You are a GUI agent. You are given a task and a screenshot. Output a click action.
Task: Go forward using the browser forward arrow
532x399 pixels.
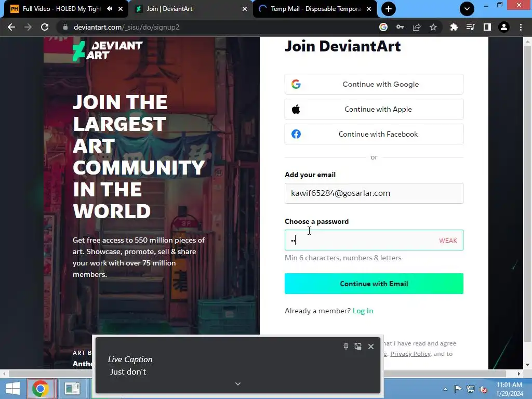point(28,27)
